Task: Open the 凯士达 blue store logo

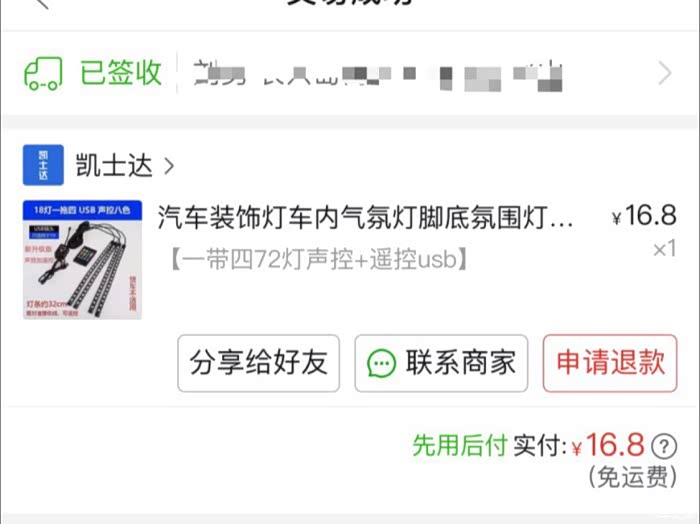Action: (43, 165)
